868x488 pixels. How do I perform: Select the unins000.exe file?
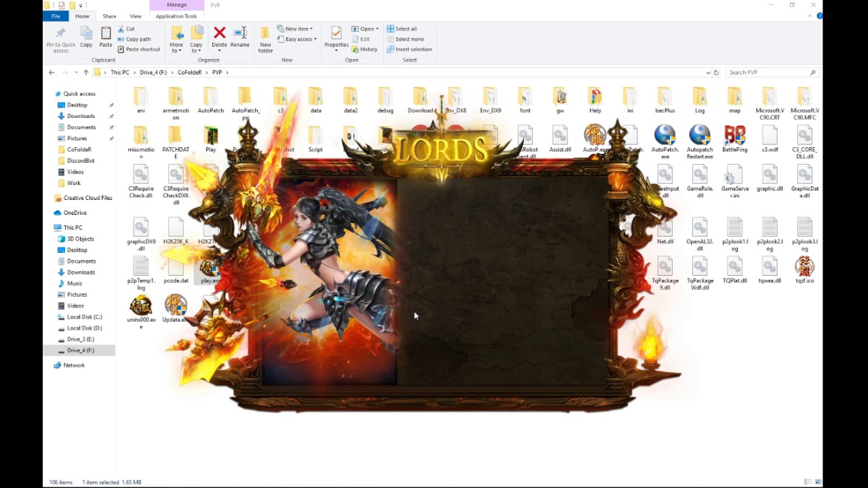pos(141,312)
